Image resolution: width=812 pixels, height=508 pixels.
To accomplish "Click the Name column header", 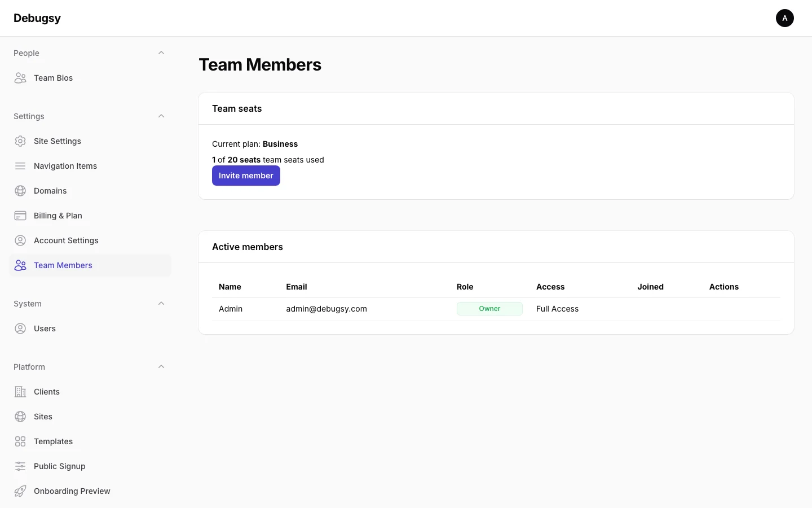I will coord(230,287).
